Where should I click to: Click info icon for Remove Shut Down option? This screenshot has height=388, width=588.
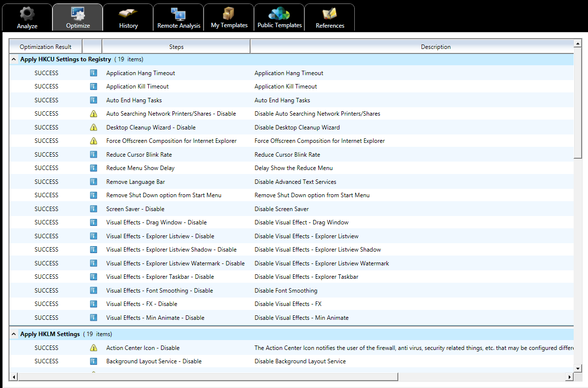pos(93,195)
